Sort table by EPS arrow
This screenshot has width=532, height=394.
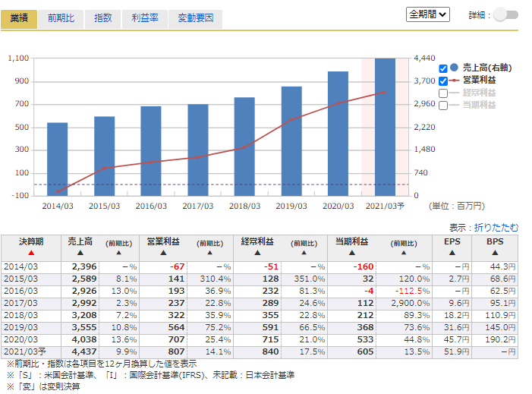click(x=452, y=253)
